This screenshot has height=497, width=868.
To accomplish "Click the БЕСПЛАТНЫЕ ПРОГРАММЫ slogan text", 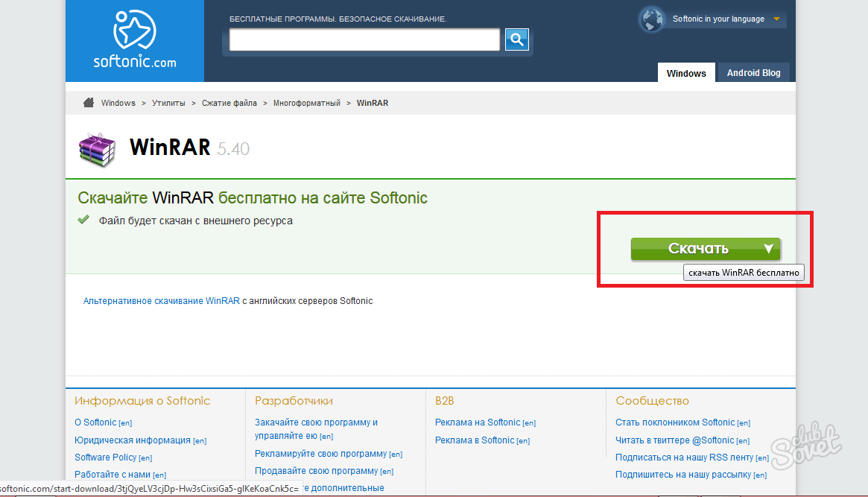I will click(338, 19).
